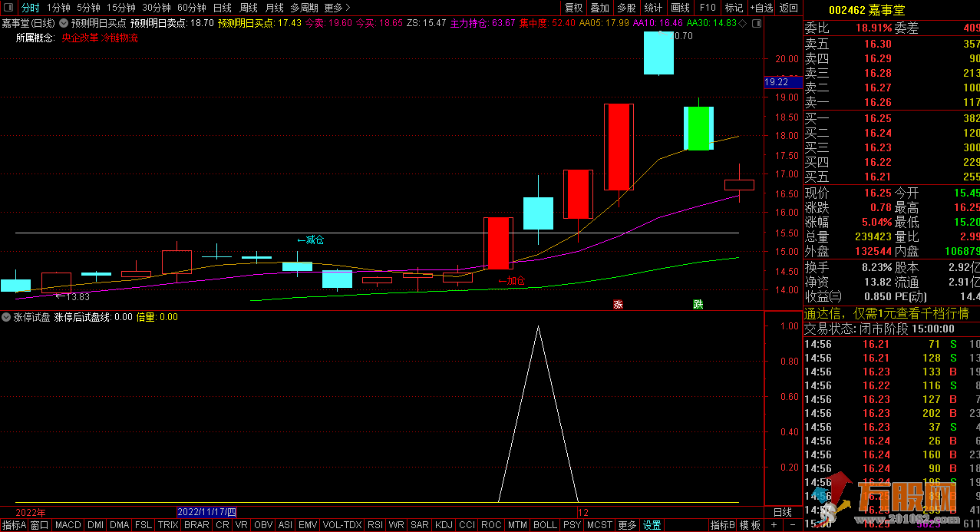Apply the TRIX indicator
Screen dimensions: 980x532
click(168, 525)
